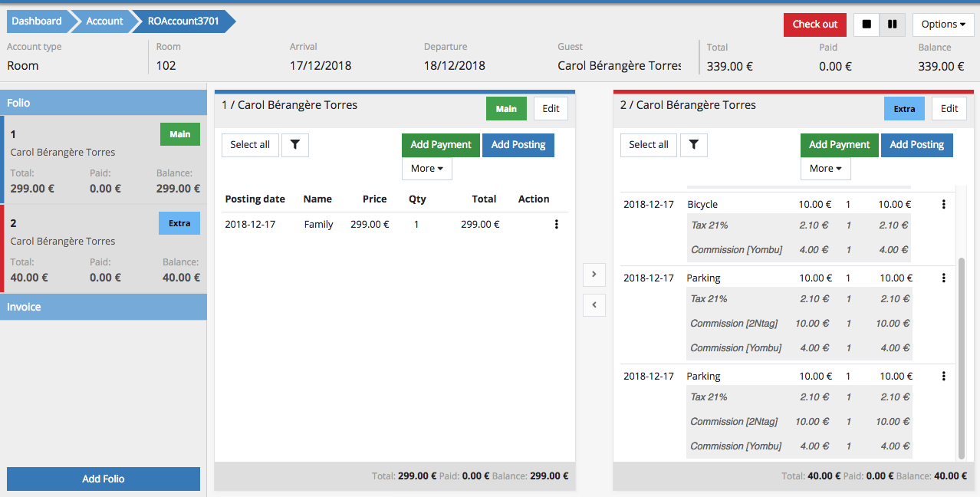Click filter icon in folio 1 panel
The height and width of the screenshot is (497, 980).
pos(295,145)
